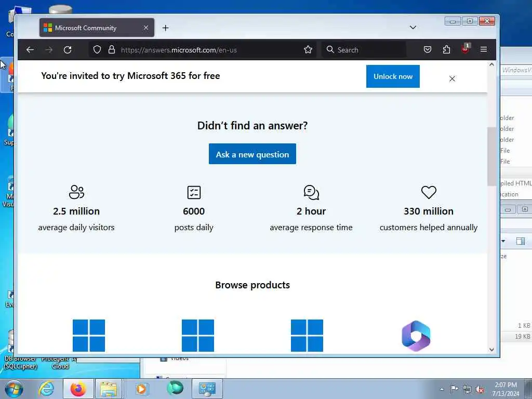Open the Pocket save icon
532x399 pixels.
[x=428, y=50]
